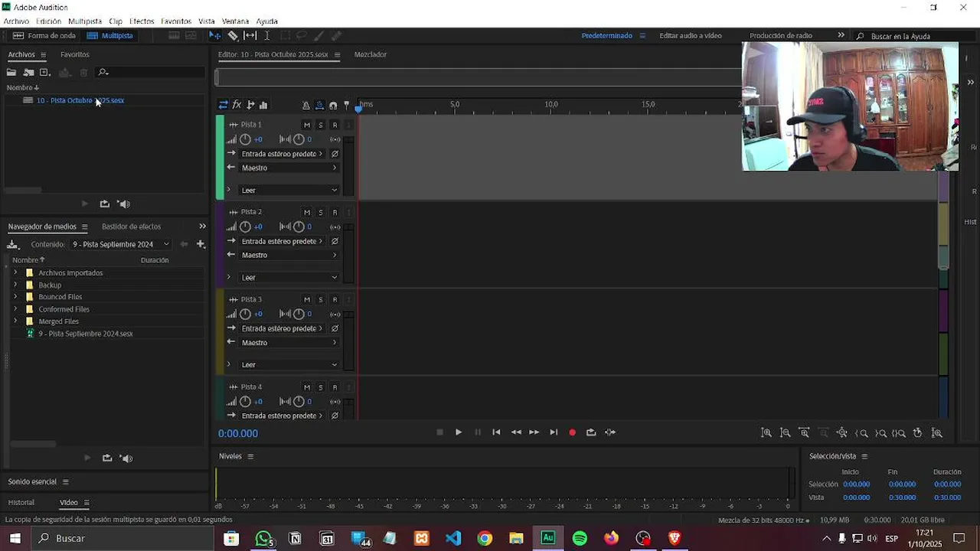Image resolution: width=980 pixels, height=551 pixels.
Task: Click skip selection icon in transport
Action: (x=610, y=432)
